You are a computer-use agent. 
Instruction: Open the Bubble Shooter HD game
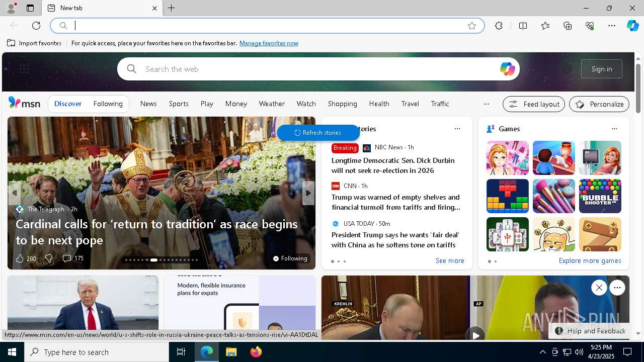click(x=600, y=196)
